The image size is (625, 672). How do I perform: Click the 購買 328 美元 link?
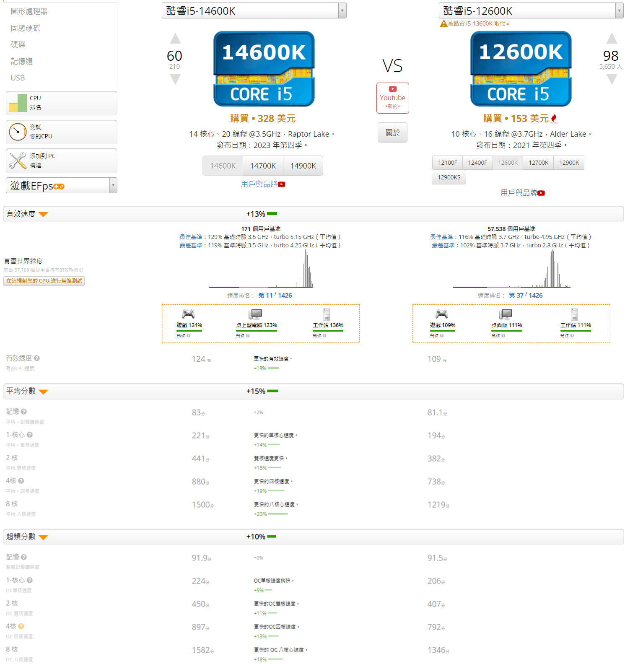(263, 119)
